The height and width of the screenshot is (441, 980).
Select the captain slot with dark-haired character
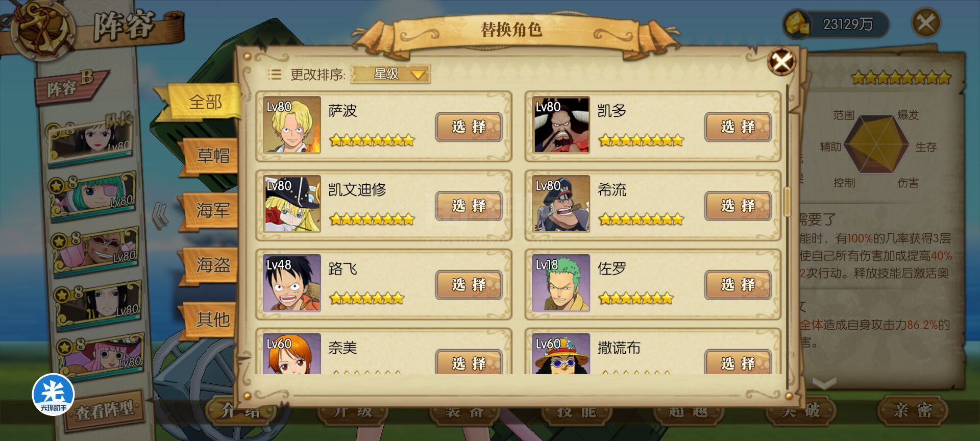coord(91,137)
